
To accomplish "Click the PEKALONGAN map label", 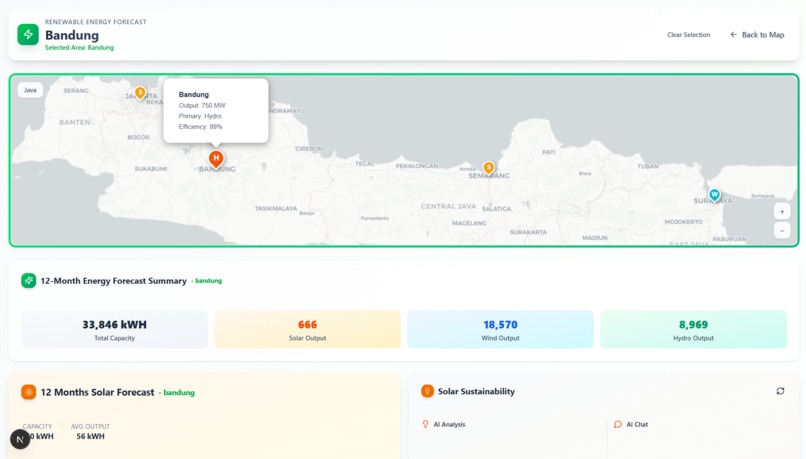I will 417,166.
